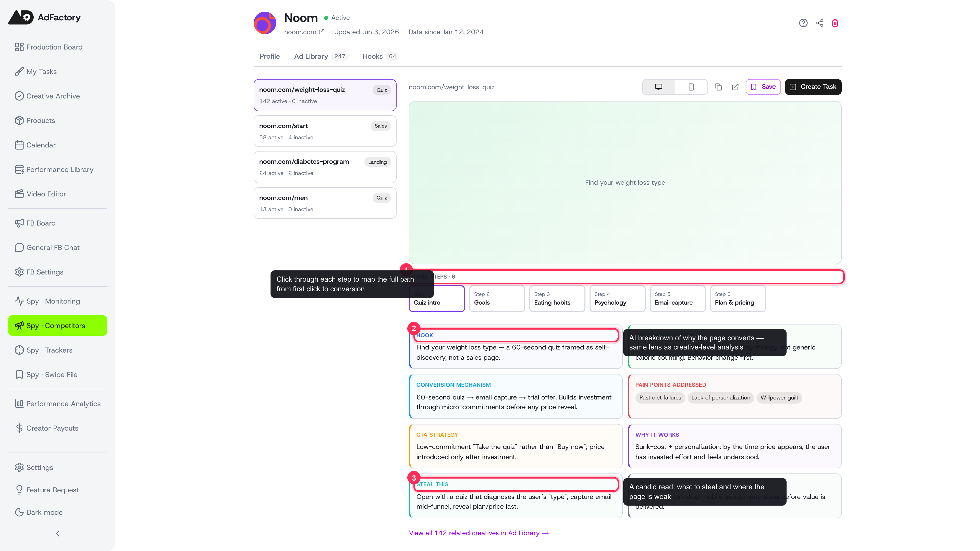Screen dimensions: 980x551
Task: Click the landing page preview thumbnail
Action: click(625, 183)
